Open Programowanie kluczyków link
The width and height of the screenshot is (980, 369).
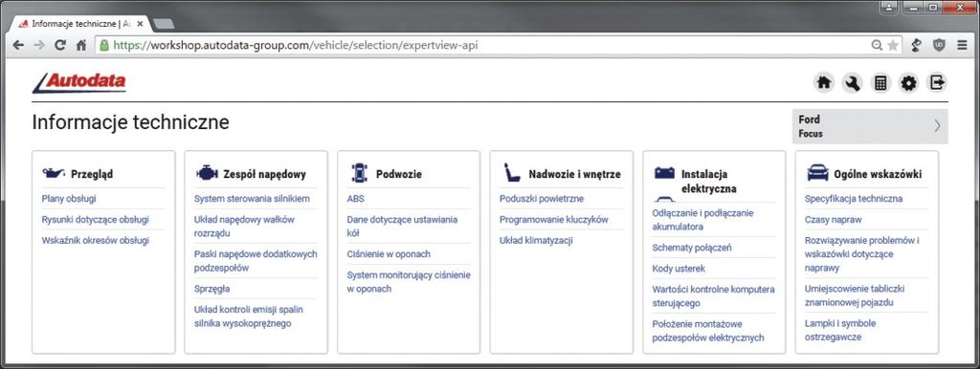pyautogui.click(x=554, y=220)
